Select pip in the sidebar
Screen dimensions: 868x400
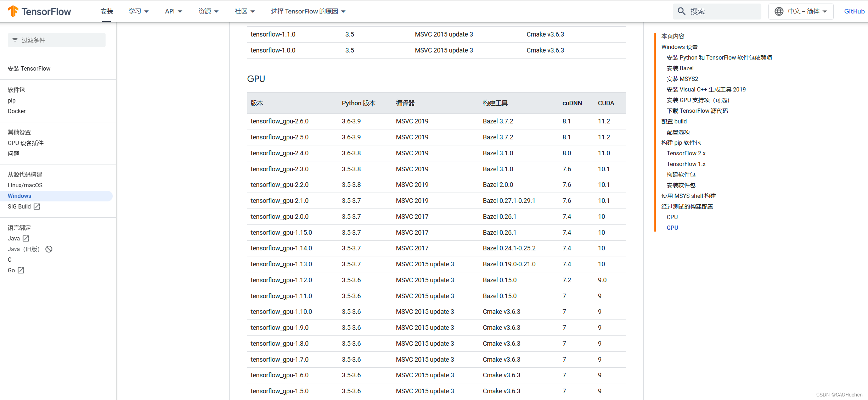tap(12, 100)
